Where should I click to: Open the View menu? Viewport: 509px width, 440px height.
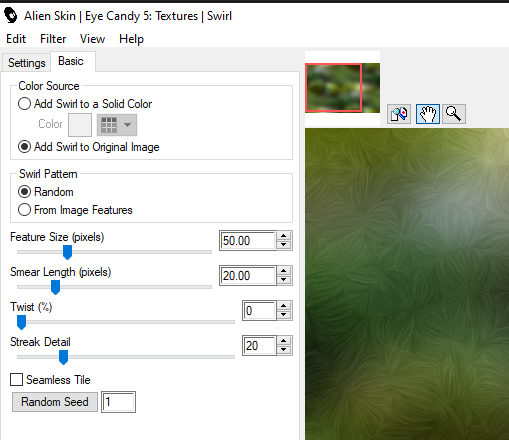(x=92, y=39)
